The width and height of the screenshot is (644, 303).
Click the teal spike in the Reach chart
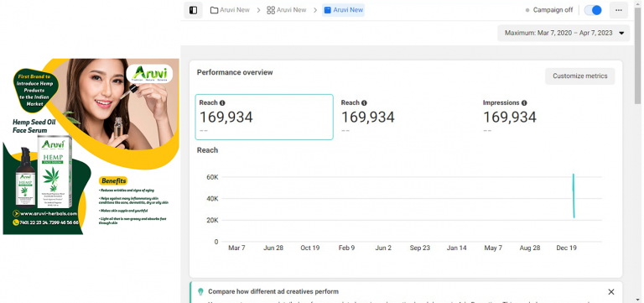pos(574,196)
